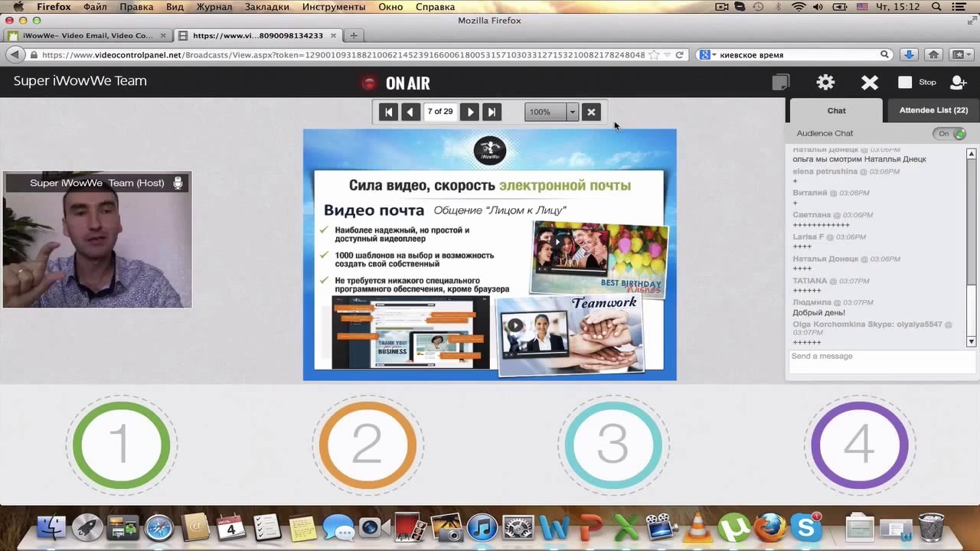Open uTorrent from the Dock
980x551 pixels.
click(x=733, y=527)
